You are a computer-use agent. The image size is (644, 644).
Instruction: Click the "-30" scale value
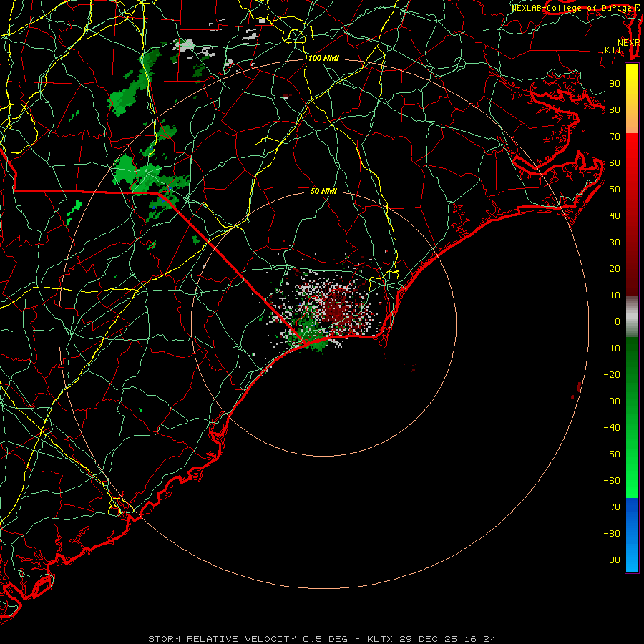[x=612, y=401]
